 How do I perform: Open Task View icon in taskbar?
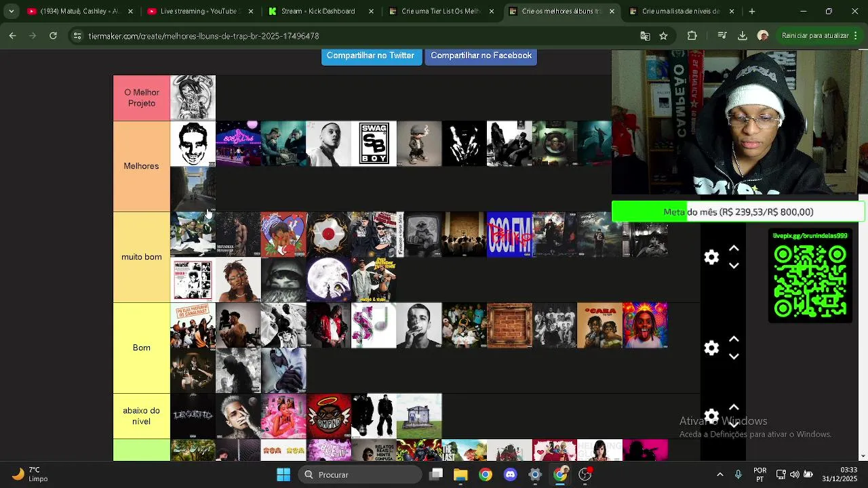pyautogui.click(x=436, y=474)
